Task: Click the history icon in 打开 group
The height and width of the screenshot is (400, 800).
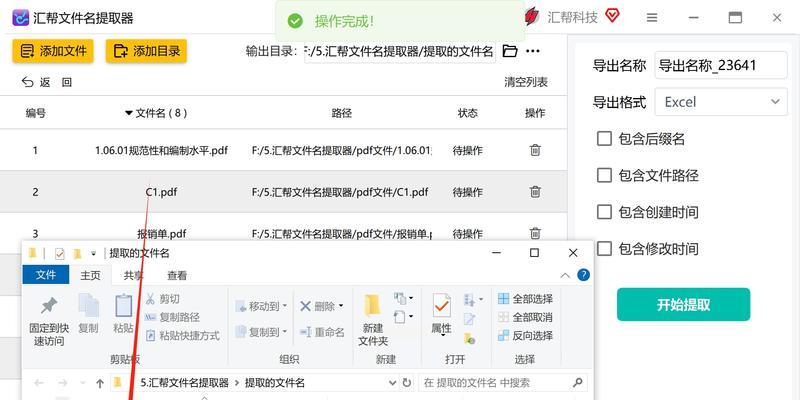Action: [x=469, y=338]
